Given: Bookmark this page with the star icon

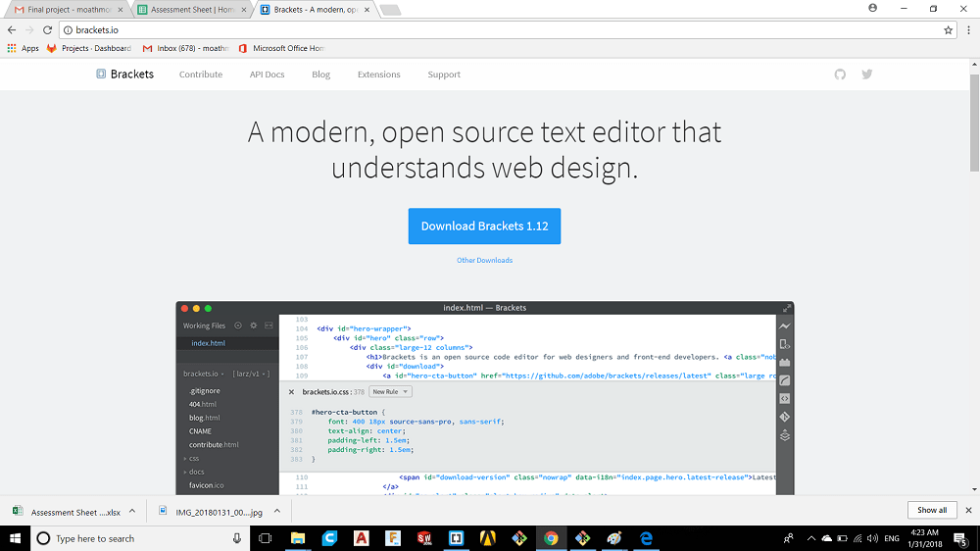Looking at the screenshot, I should (948, 30).
